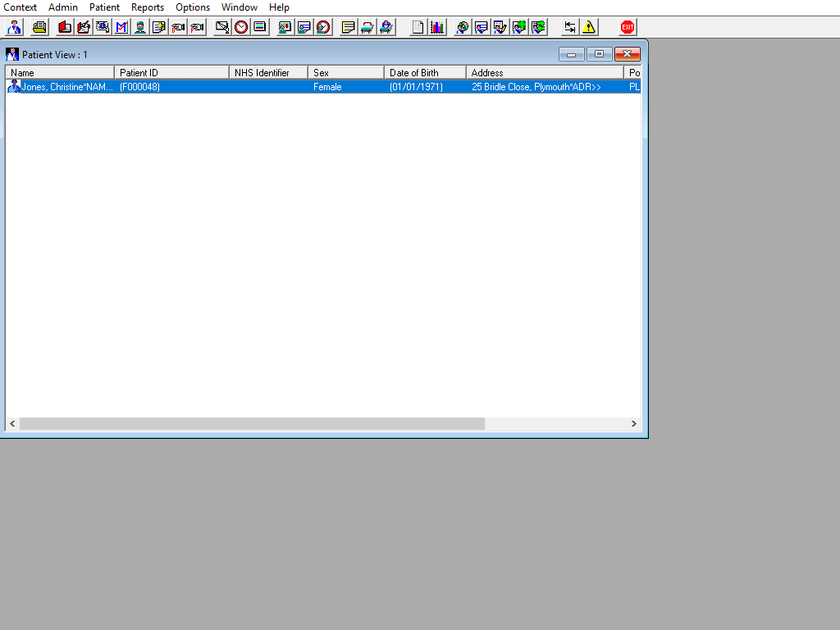This screenshot has width=840, height=630.
Task: Sort by the Address column header
Action: 545,73
